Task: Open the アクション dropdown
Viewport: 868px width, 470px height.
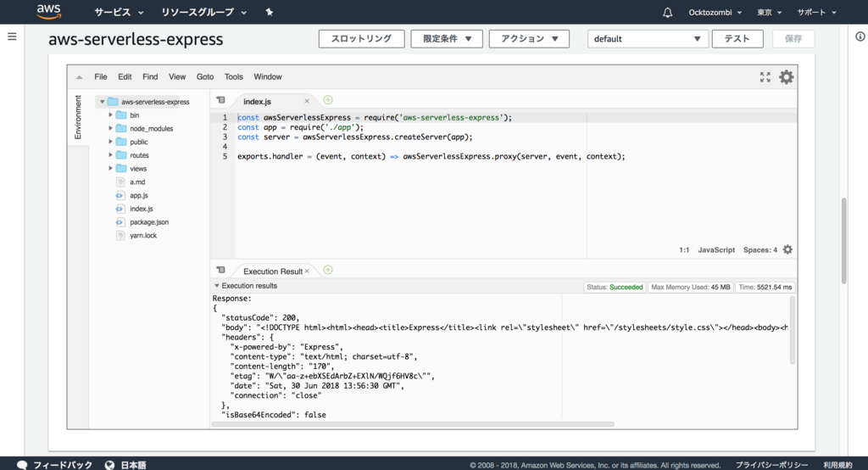Action: pos(529,39)
